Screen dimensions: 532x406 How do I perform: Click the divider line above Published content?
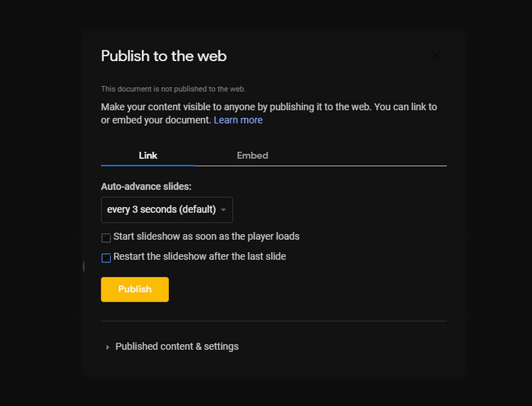(x=274, y=321)
